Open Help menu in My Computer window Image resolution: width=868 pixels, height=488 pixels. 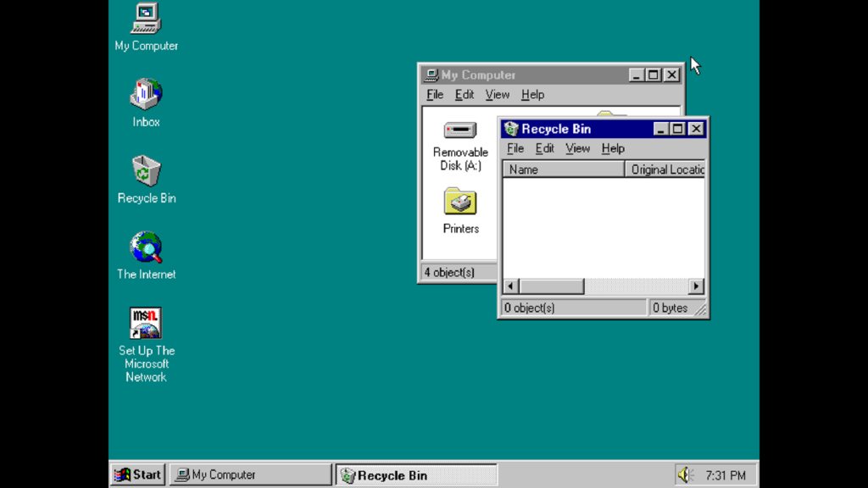pyautogui.click(x=532, y=95)
